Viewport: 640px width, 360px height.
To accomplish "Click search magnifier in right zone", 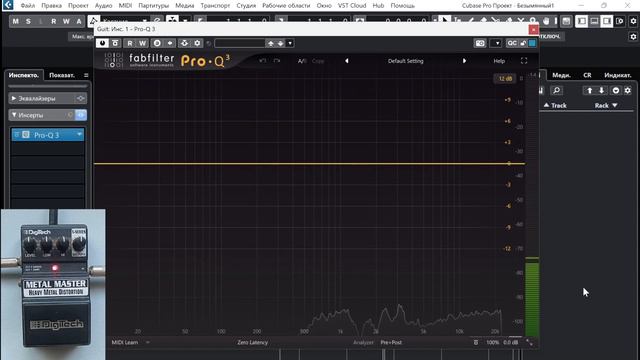I will (x=556, y=91).
